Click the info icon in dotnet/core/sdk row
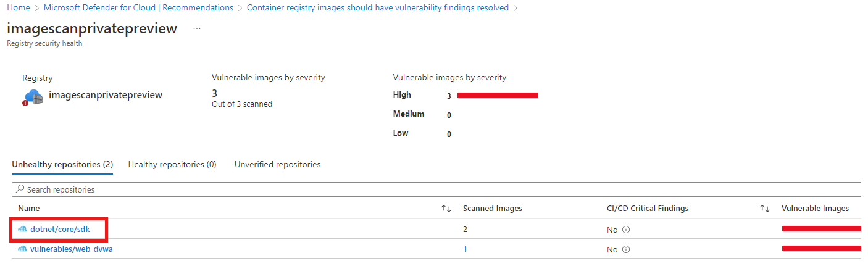Screen dimensions: 868x274 (625, 230)
